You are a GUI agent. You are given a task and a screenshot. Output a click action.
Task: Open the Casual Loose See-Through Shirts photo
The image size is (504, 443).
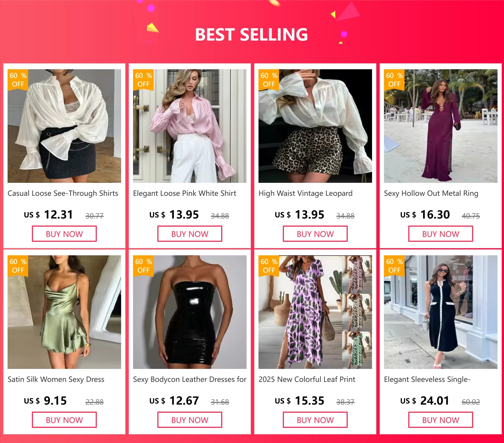point(64,126)
